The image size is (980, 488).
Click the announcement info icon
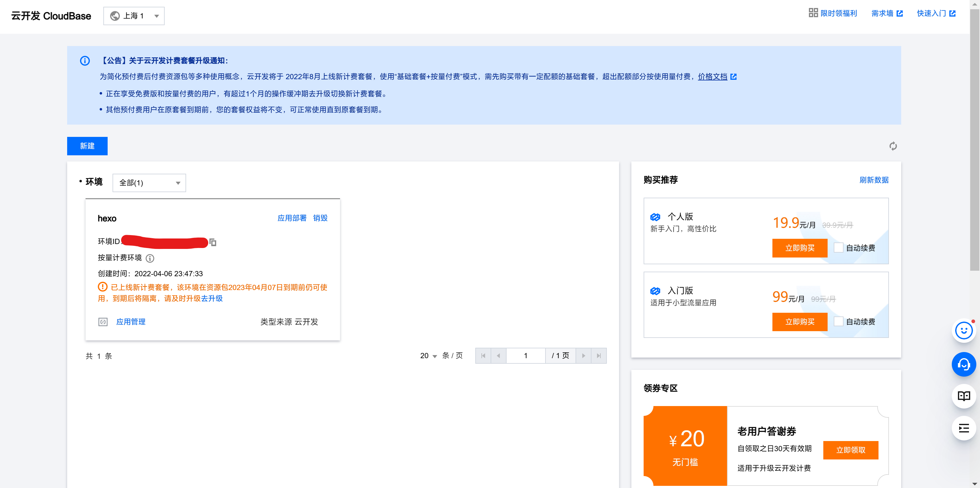click(x=85, y=61)
